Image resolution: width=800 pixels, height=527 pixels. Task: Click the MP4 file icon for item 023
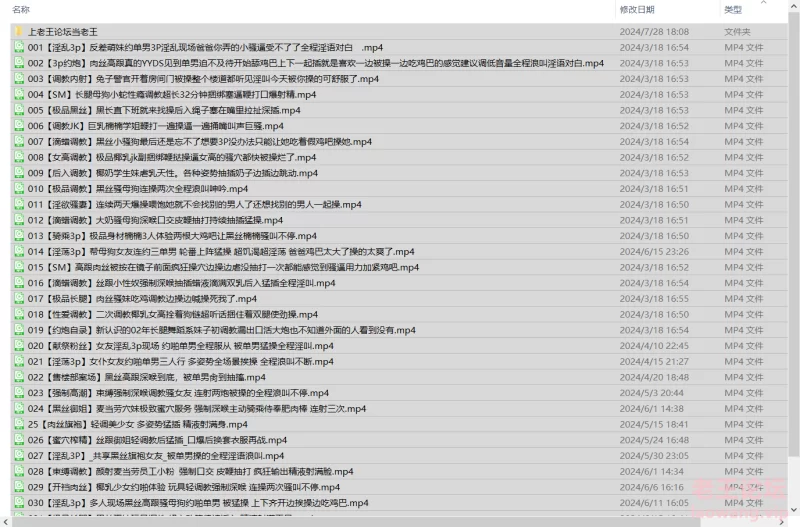click(x=19, y=393)
